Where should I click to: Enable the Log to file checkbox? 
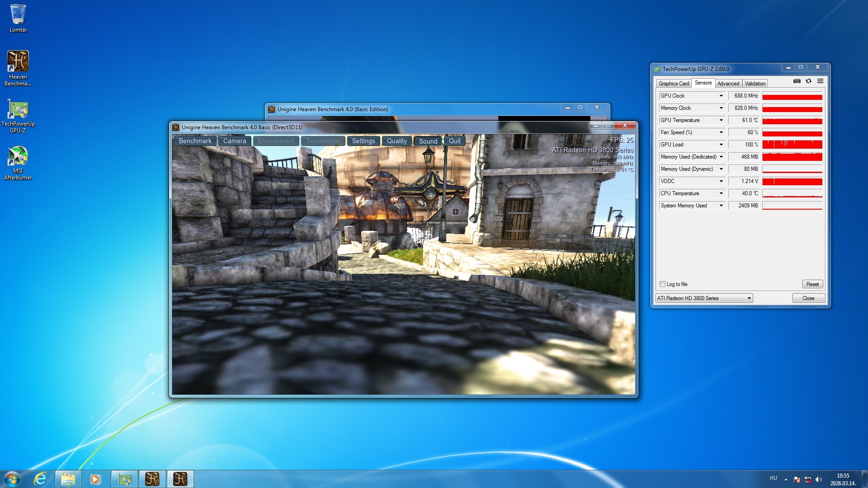pos(662,284)
